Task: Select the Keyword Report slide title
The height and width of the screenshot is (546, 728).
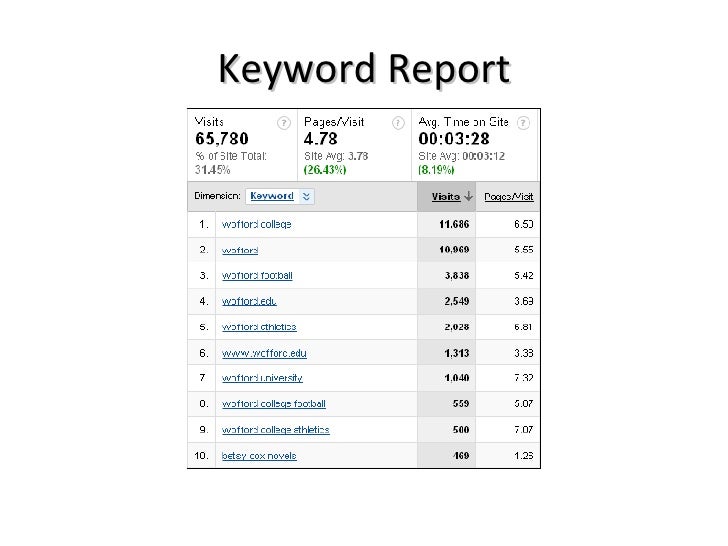Action: pyautogui.click(x=364, y=70)
